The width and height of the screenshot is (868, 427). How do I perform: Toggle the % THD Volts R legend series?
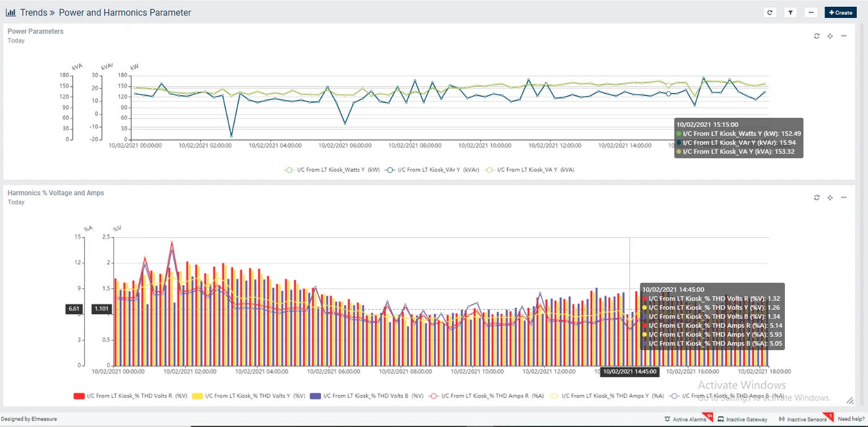click(130, 395)
